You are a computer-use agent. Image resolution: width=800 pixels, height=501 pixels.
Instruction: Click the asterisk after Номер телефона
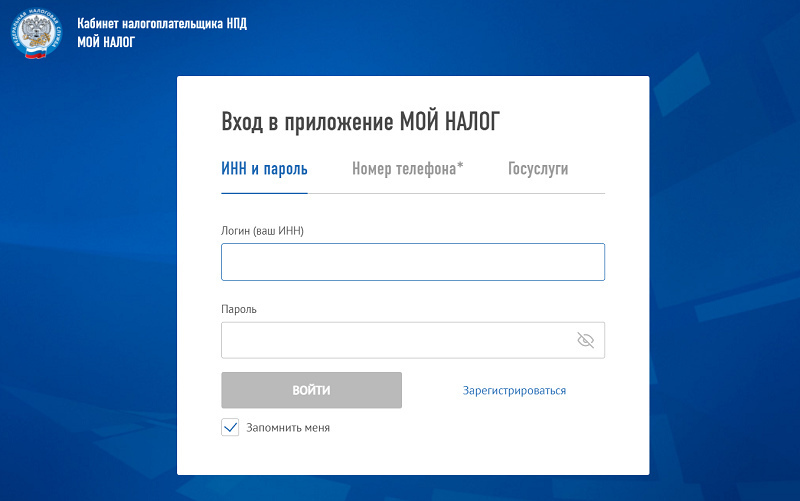click(x=460, y=166)
